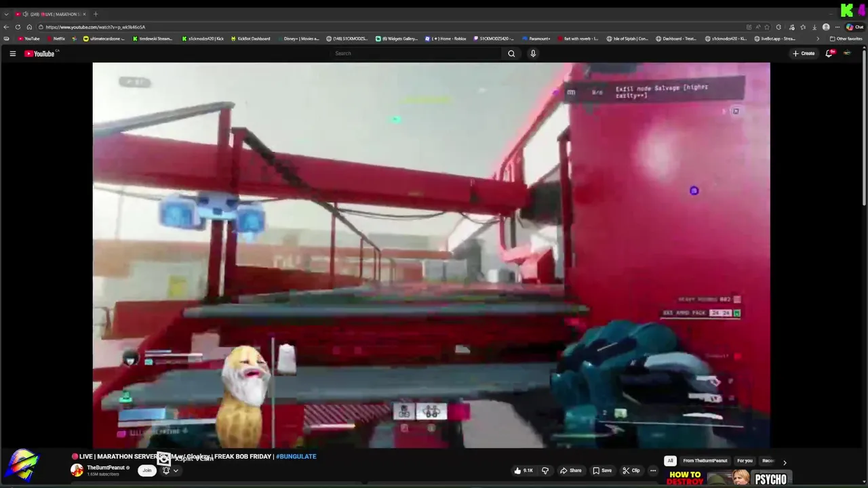Close the LIVE MARATHON browser tab
The height and width of the screenshot is (488, 868).
(84, 14)
